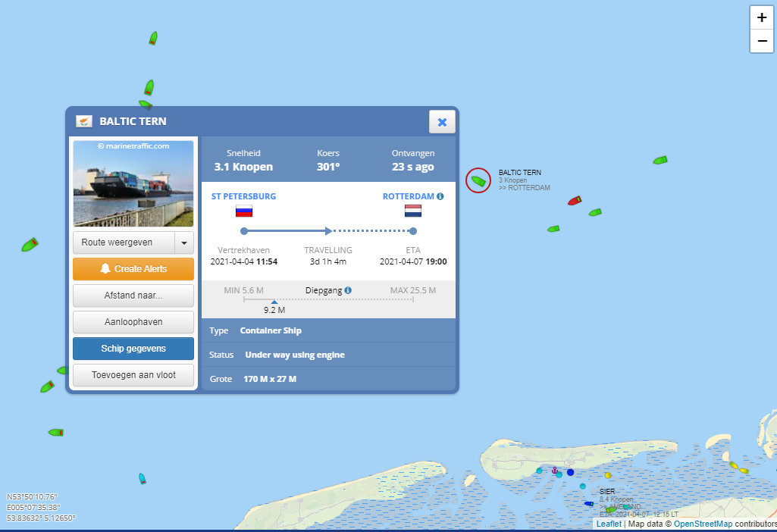This screenshot has width=777, height=532.
Task: Select the dark blue dot marker near island
Action: tap(570, 473)
